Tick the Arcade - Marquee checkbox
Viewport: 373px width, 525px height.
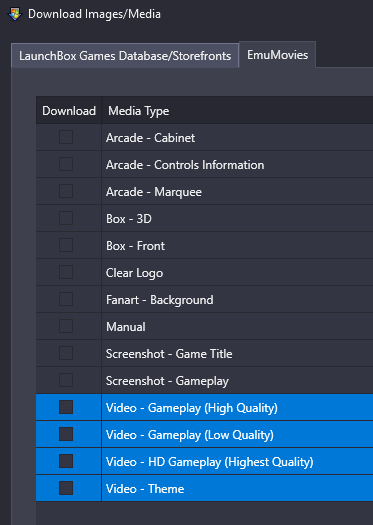click(x=66, y=192)
